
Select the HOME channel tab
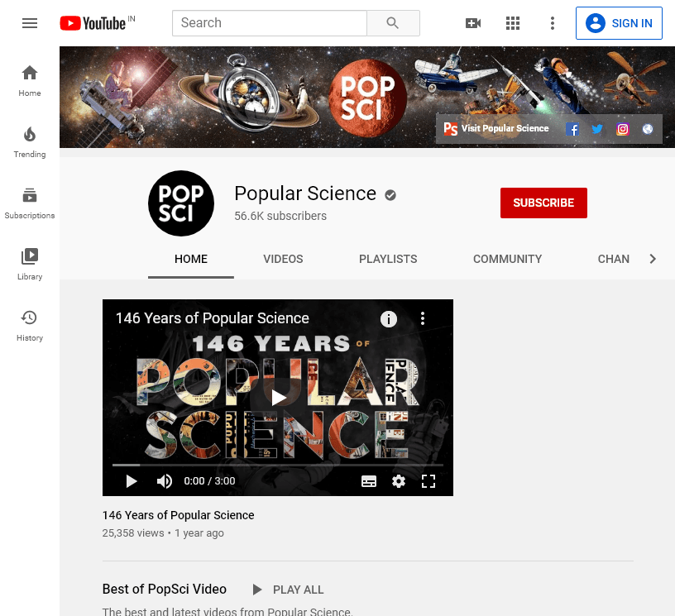coord(191,259)
